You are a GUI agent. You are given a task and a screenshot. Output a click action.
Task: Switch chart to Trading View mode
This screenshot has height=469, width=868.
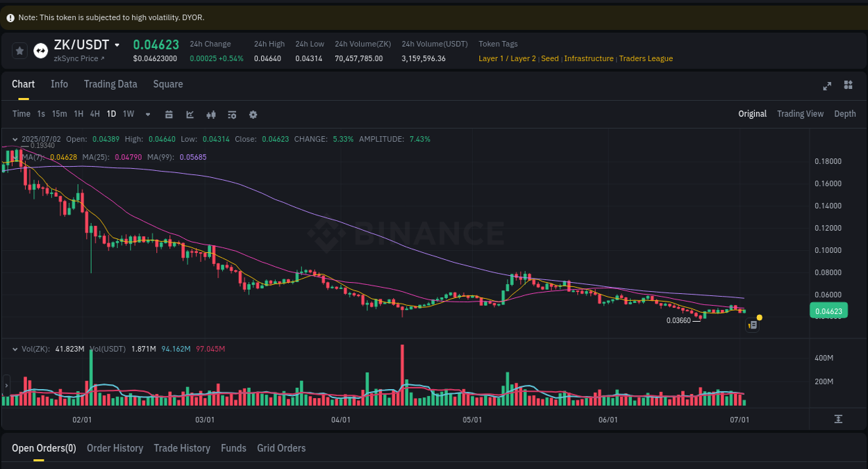(x=800, y=113)
